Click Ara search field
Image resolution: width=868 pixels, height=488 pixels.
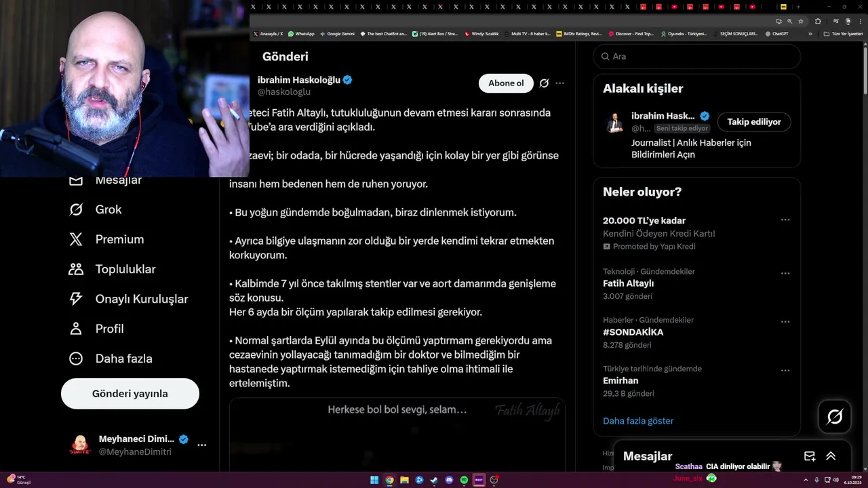click(x=696, y=56)
